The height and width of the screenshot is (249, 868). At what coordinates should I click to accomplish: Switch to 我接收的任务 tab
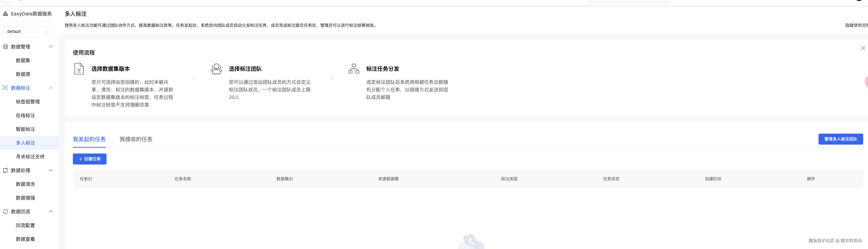(x=136, y=139)
